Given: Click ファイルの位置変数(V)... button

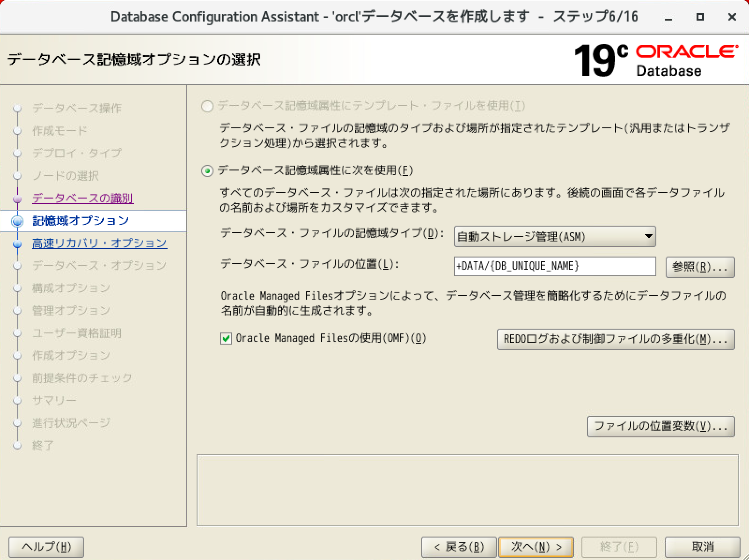Looking at the screenshot, I should pyautogui.click(x=661, y=426).
